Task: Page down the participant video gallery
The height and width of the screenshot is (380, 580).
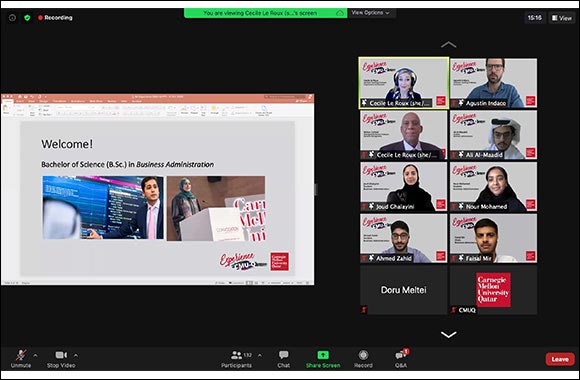Action: (x=448, y=334)
